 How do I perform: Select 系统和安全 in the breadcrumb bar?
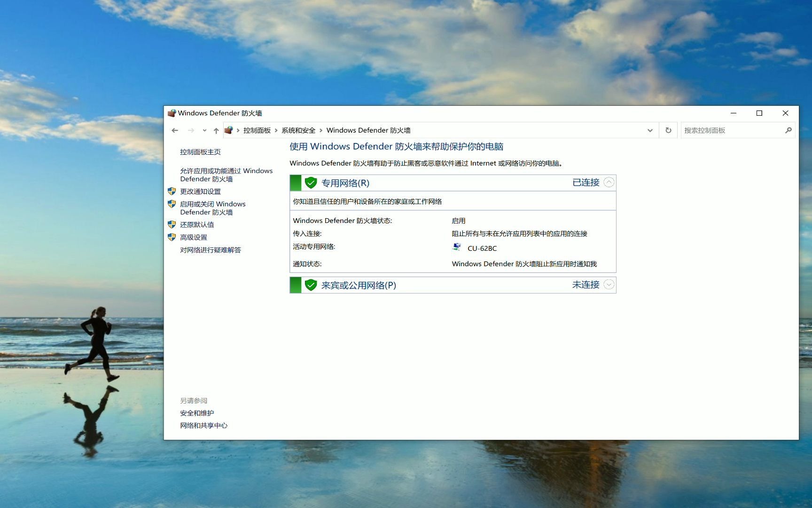(299, 130)
